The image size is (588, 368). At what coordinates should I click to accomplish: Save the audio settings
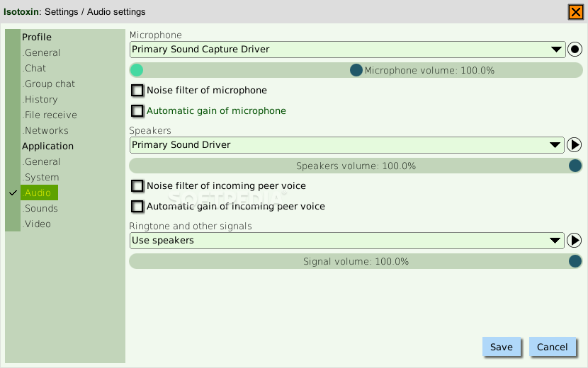click(x=502, y=347)
